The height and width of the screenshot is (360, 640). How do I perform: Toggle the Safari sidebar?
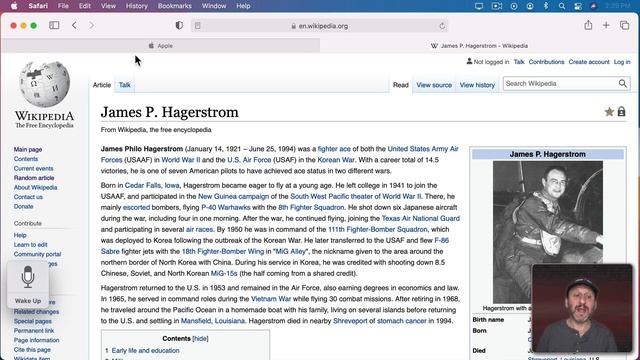click(54, 25)
